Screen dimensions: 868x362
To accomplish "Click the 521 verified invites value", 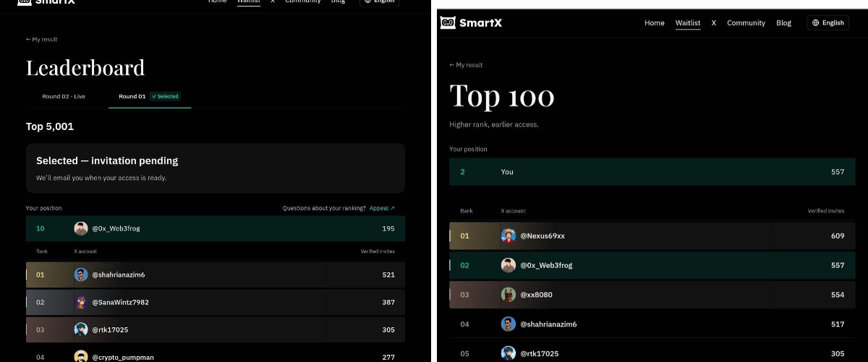I will pyautogui.click(x=388, y=275).
